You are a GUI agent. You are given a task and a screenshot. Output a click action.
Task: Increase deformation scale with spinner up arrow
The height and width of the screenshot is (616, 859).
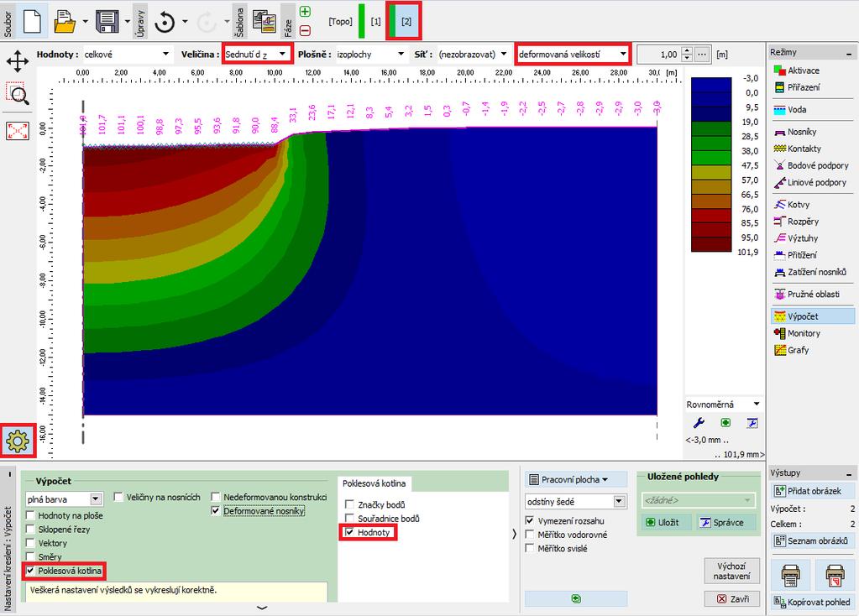(x=688, y=50)
